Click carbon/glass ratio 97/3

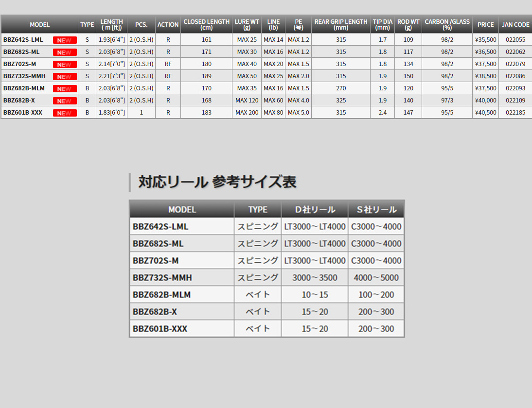[x=447, y=101]
